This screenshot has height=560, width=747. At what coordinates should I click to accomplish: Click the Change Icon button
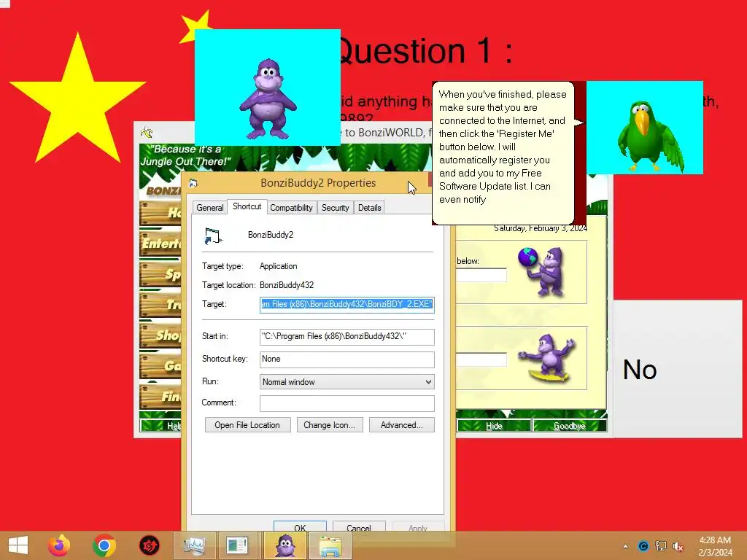click(x=329, y=425)
